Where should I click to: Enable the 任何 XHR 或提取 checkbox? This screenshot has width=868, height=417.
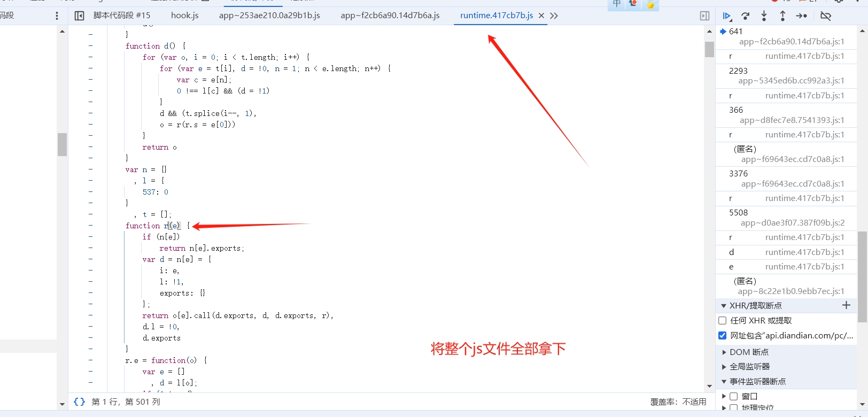723,321
